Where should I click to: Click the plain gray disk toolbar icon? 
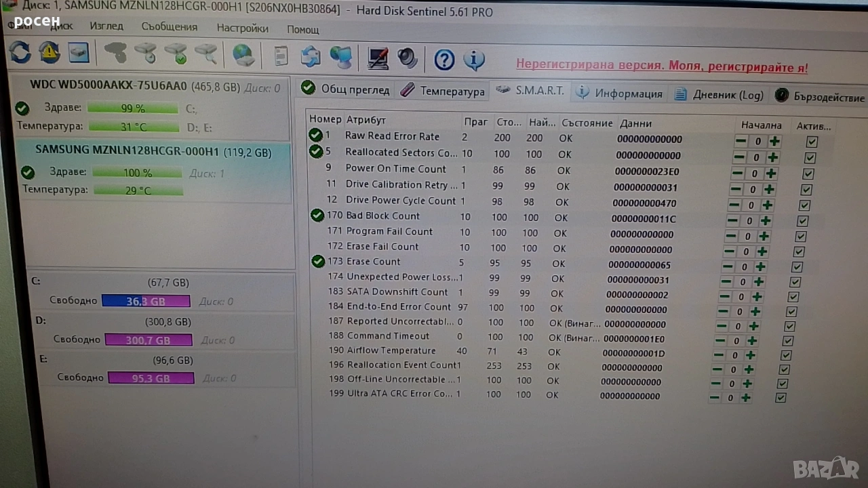(x=116, y=53)
